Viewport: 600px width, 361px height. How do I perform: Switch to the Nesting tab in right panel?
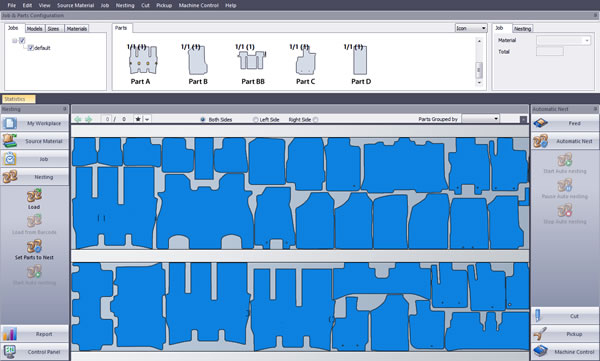[522, 29]
